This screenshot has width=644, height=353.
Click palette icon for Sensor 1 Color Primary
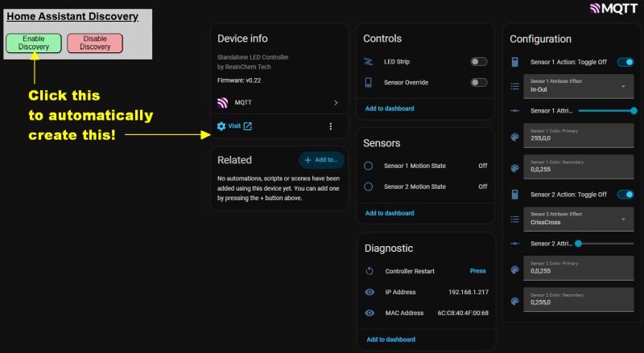coord(514,137)
